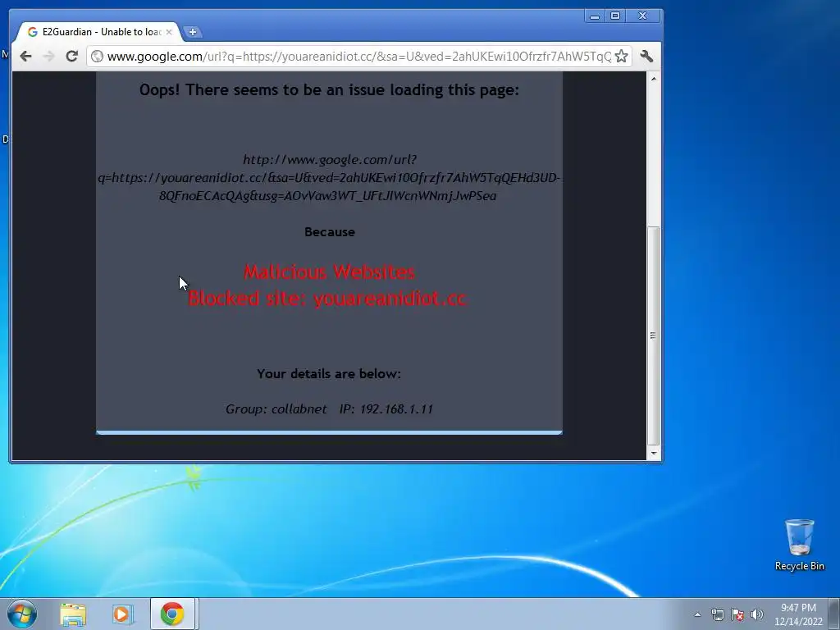Viewport: 840px width, 630px height.
Task: Click 'Blocked site: youareanidiot.cc' text
Action: click(327, 299)
